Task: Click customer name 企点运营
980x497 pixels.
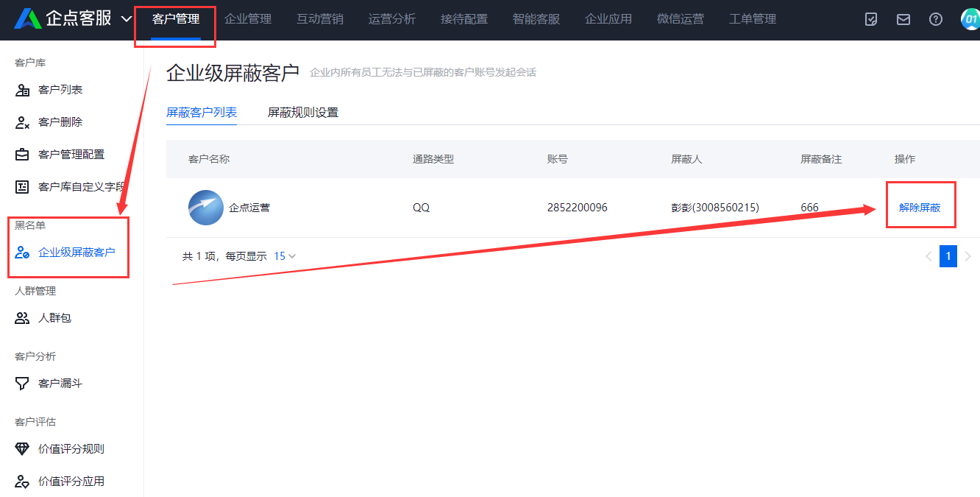Action: click(x=249, y=208)
